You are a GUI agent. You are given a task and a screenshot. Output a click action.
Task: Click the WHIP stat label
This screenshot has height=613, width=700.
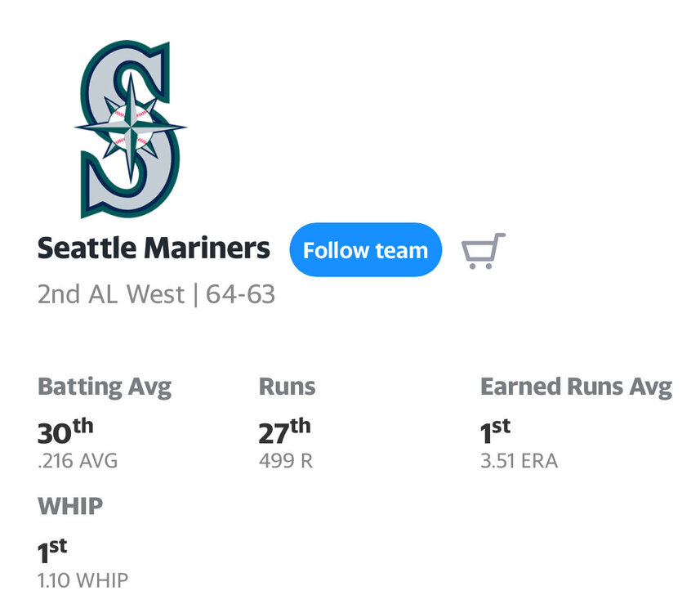[70, 507]
